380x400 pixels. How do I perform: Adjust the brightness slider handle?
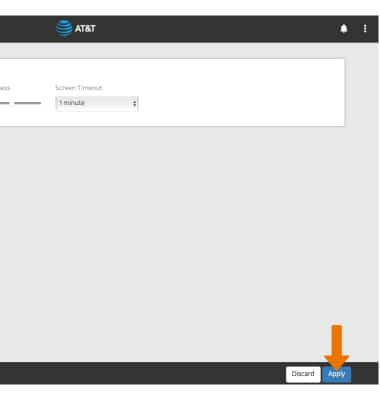pos(12,103)
